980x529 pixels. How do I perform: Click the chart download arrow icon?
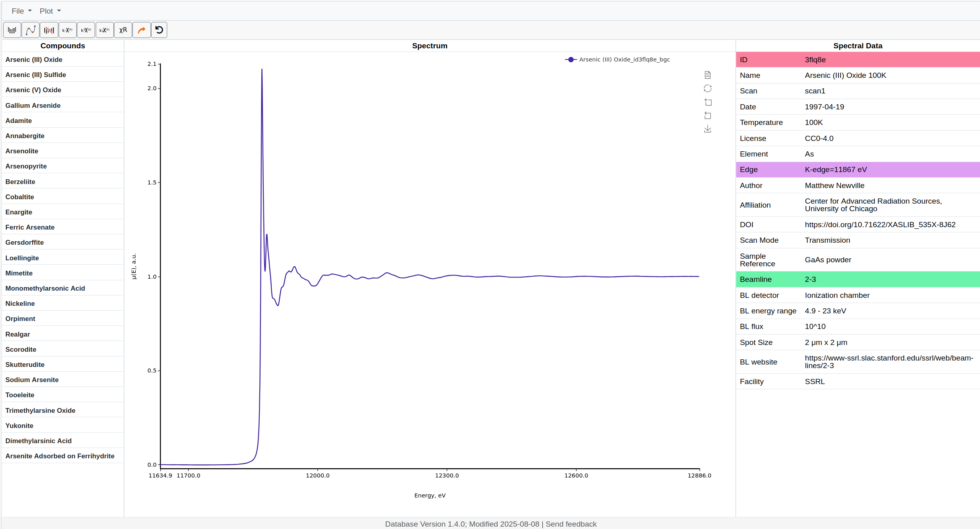[x=707, y=129]
